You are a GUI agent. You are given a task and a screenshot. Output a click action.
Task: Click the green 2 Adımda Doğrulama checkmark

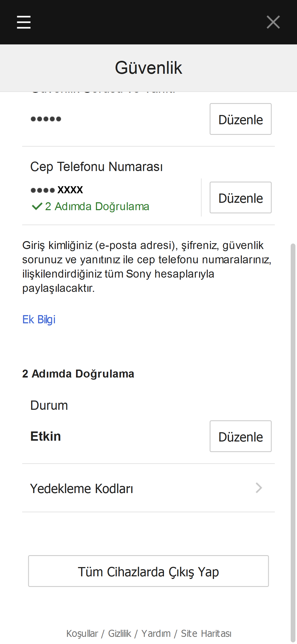tap(37, 206)
